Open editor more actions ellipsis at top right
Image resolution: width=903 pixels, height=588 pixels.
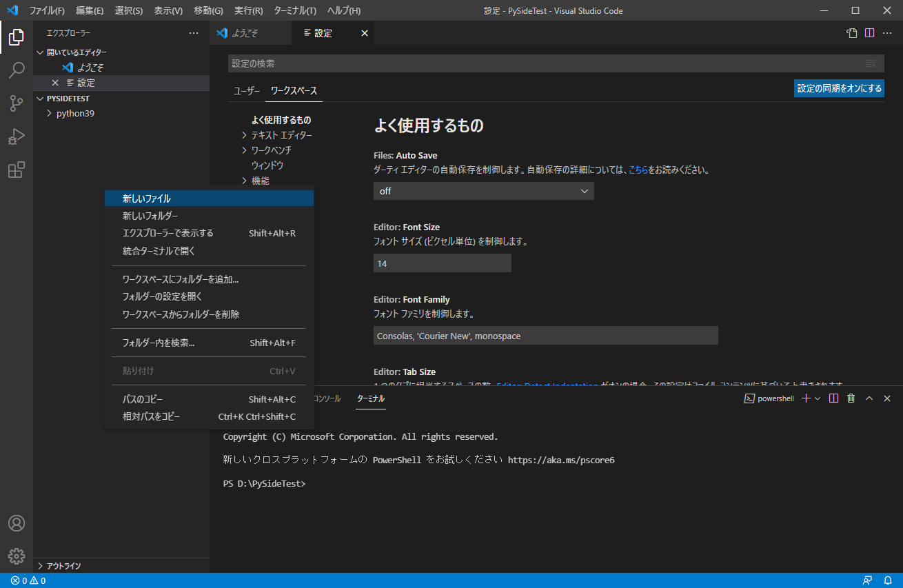click(888, 33)
